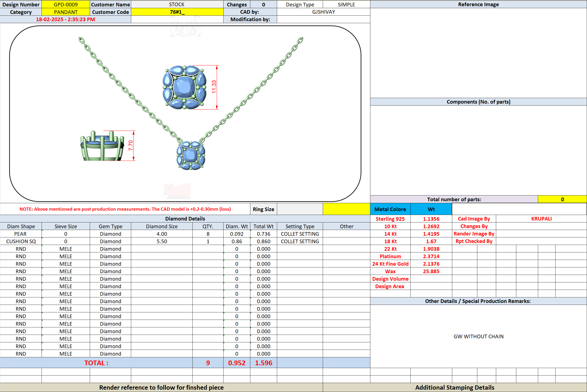
Task: Click the QTY value 8
Action: click(208, 234)
